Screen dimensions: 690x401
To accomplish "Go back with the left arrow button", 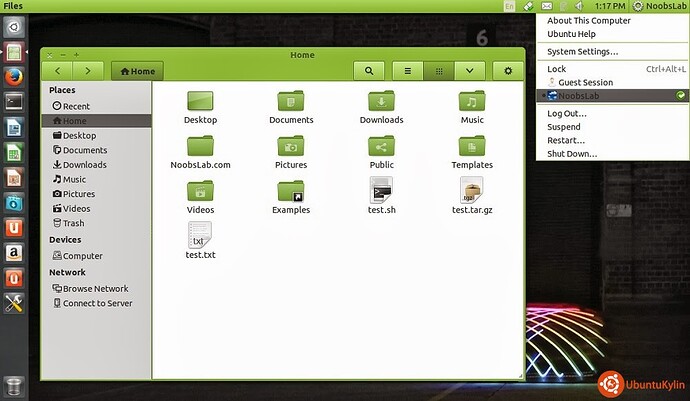I will 59,71.
